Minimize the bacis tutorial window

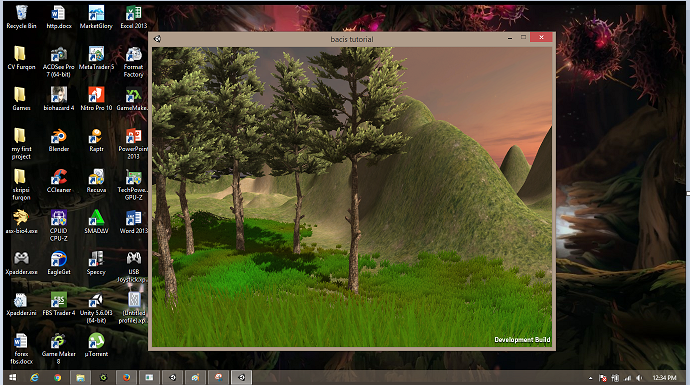pos(510,38)
